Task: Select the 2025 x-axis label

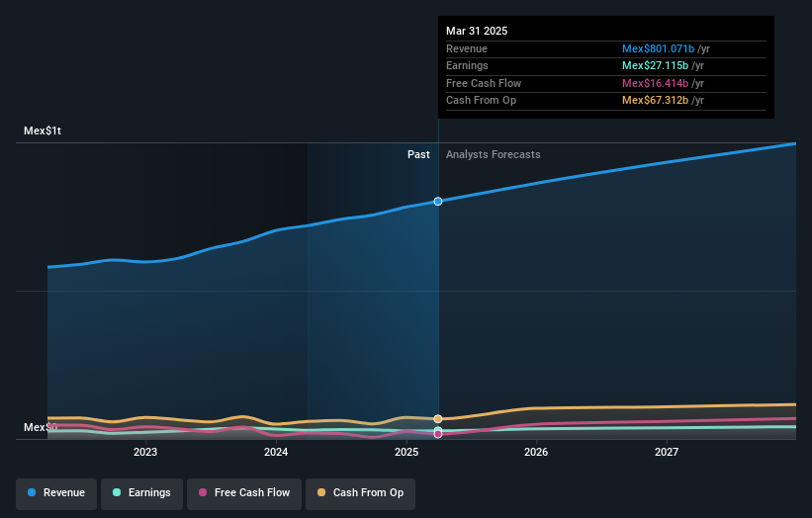Action: pos(406,452)
